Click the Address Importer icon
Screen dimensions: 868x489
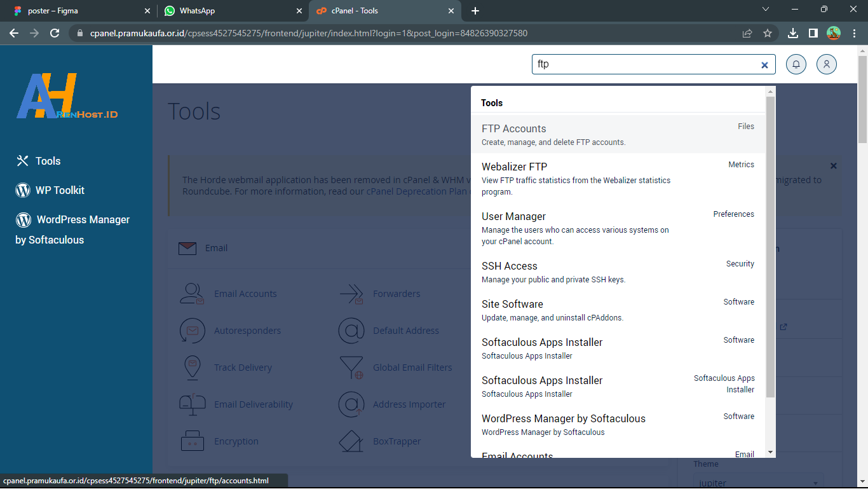pyautogui.click(x=351, y=404)
